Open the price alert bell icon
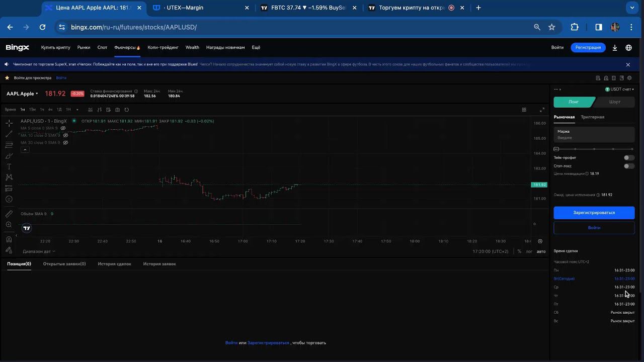Screen dimensions: 644x362 [606, 78]
